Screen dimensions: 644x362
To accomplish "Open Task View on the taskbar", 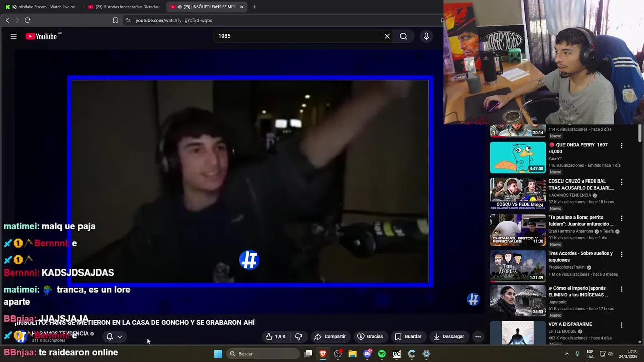I will coord(308,354).
